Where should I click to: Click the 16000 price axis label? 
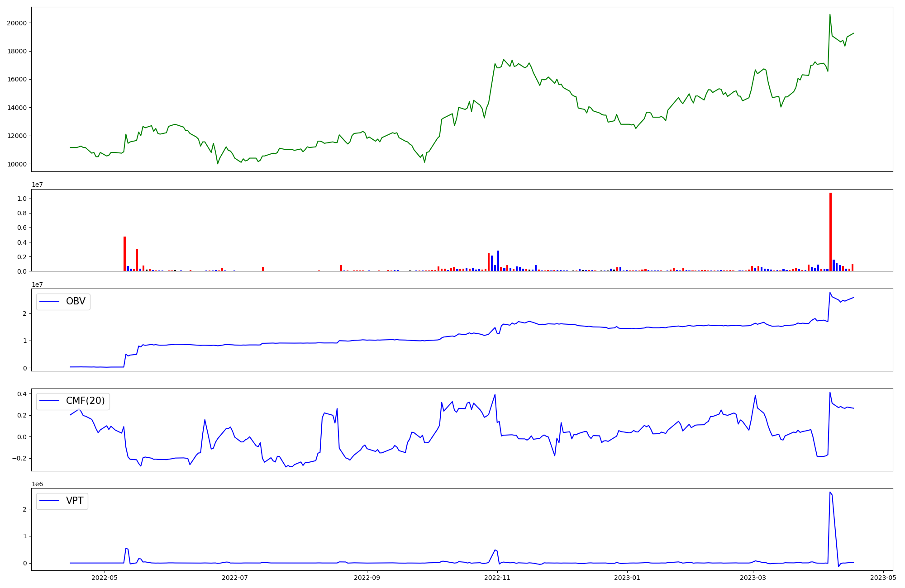click(x=17, y=79)
